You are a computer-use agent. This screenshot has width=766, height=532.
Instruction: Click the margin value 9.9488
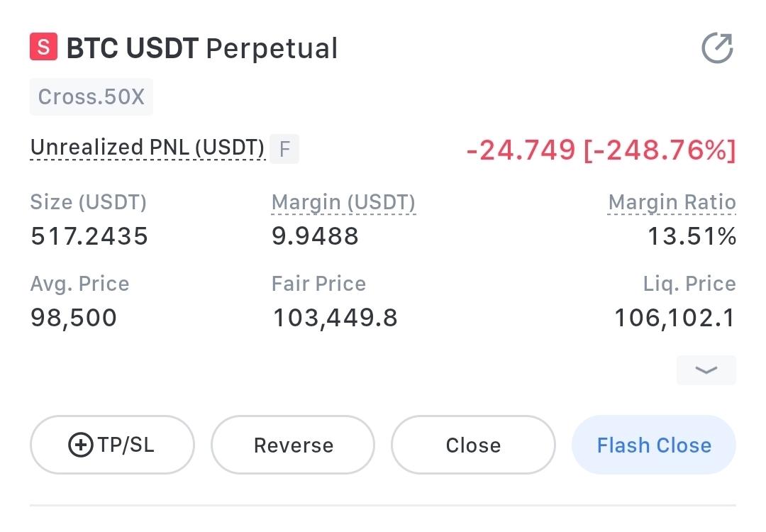coord(315,236)
